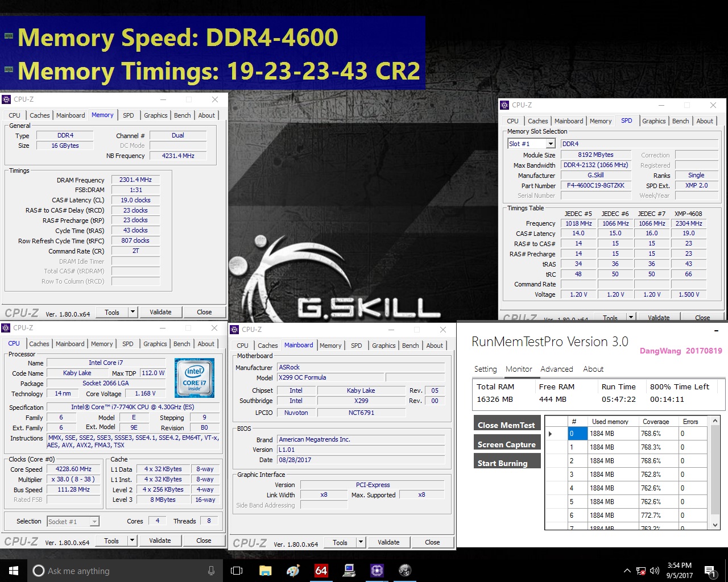Open the Setting tab in RunMemTestPro
This screenshot has width=728, height=582.
485,369
